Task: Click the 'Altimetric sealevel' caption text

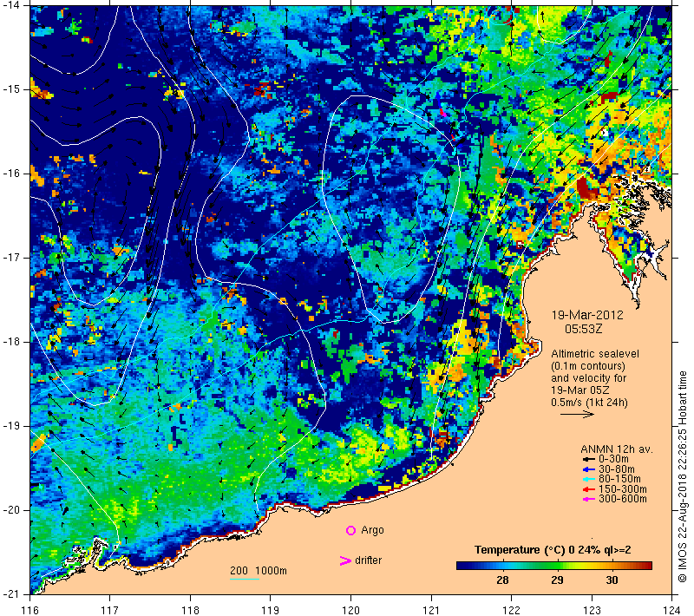Action: pyautogui.click(x=595, y=354)
